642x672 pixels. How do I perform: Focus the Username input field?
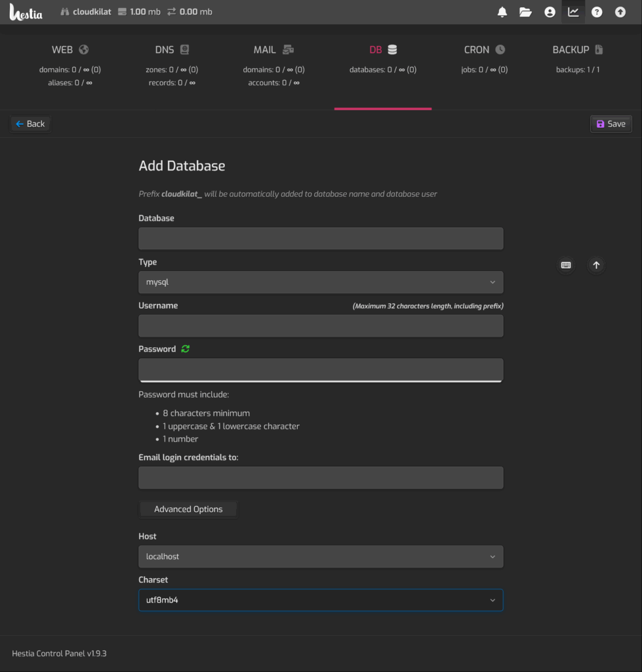(x=321, y=325)
